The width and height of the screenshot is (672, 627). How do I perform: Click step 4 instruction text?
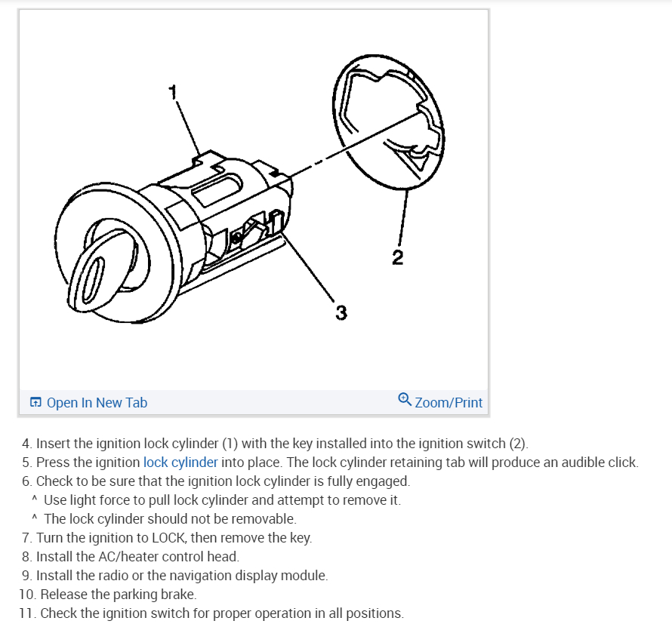[x=275, y=443]
